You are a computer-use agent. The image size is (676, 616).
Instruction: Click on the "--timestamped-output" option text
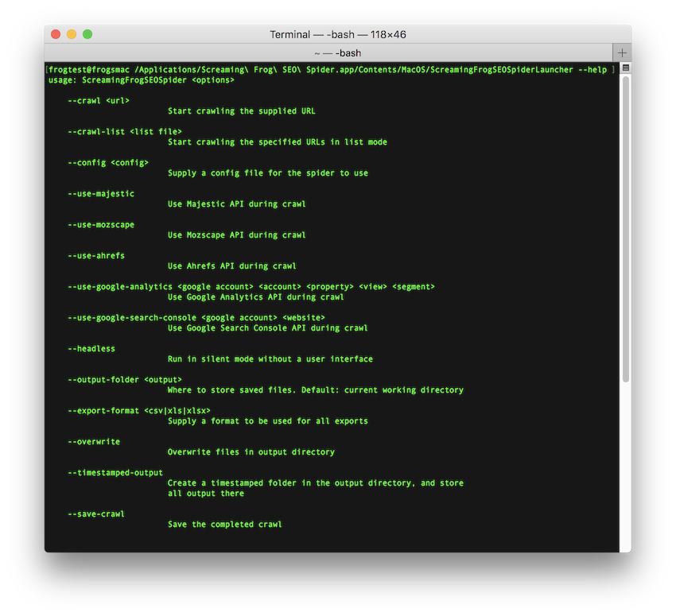(x=115, y=473)
